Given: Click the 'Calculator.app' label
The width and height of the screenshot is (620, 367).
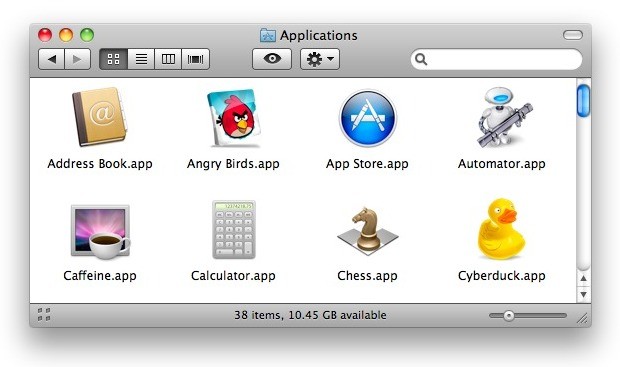Looking at the screenshot, I should [233, 276].
